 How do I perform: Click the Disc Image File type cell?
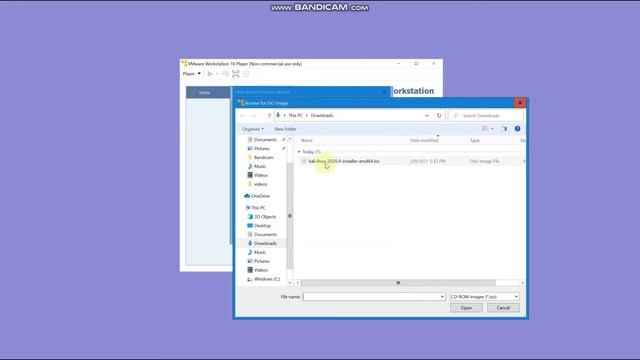coord(484,161)
